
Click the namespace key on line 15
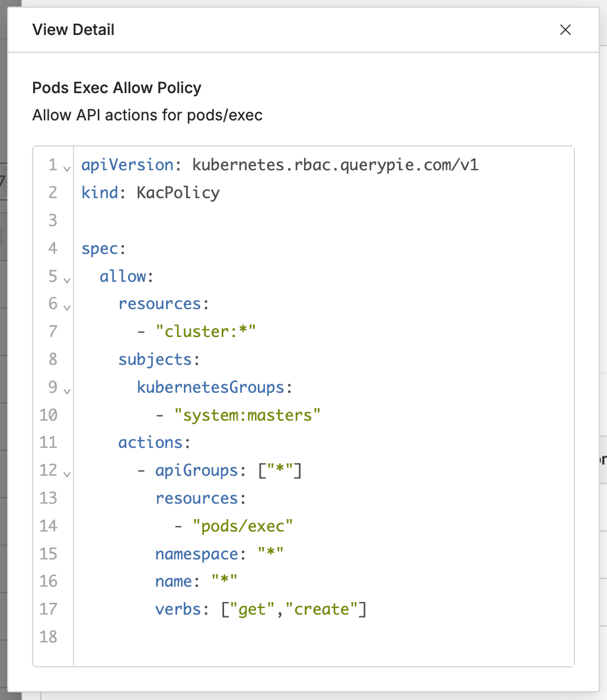click(x=196, y=553)
